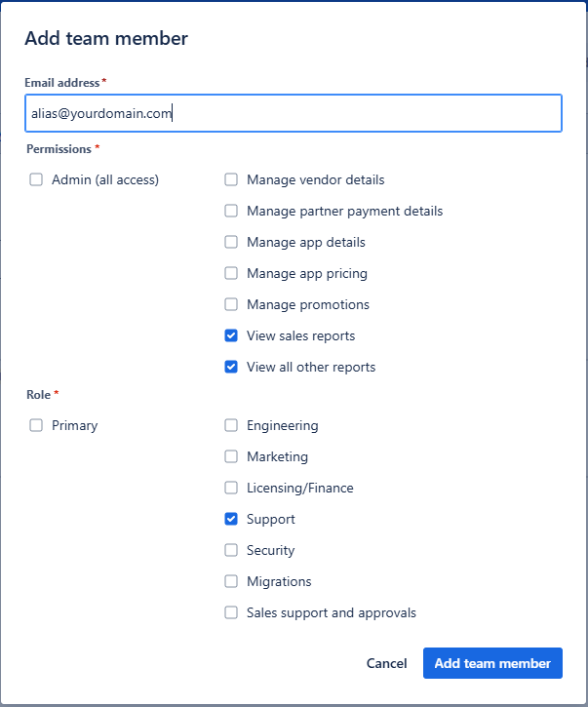The image size is (588, 707).
Task: Enable the Security role checkbox
Action: tap(231, 550)
